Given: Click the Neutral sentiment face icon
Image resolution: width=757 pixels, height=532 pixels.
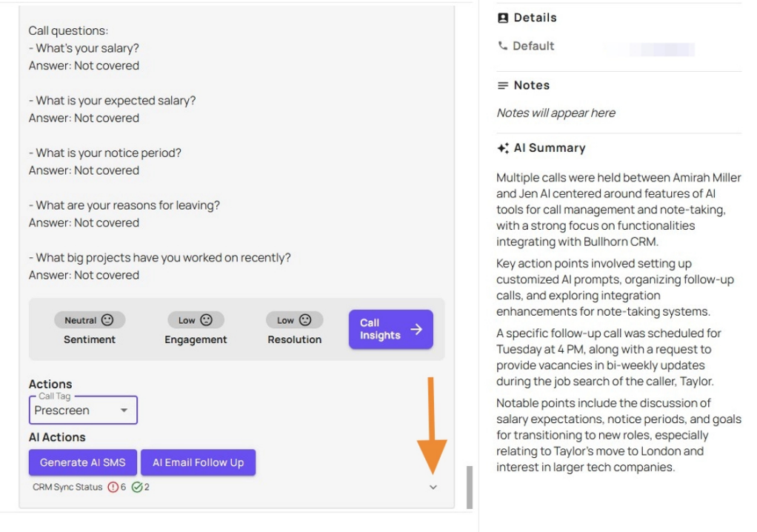Looking at the screenshot, I should (x=108, y=320).
